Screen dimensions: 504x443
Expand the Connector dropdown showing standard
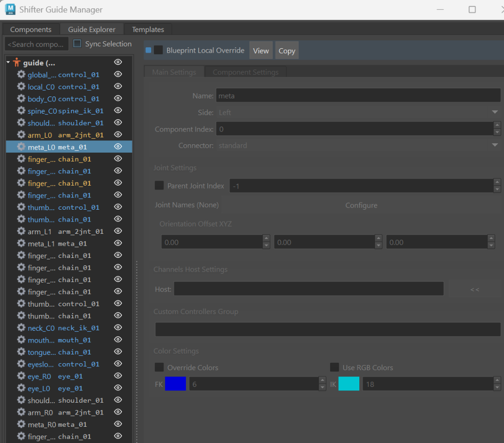tap(358, 146)
